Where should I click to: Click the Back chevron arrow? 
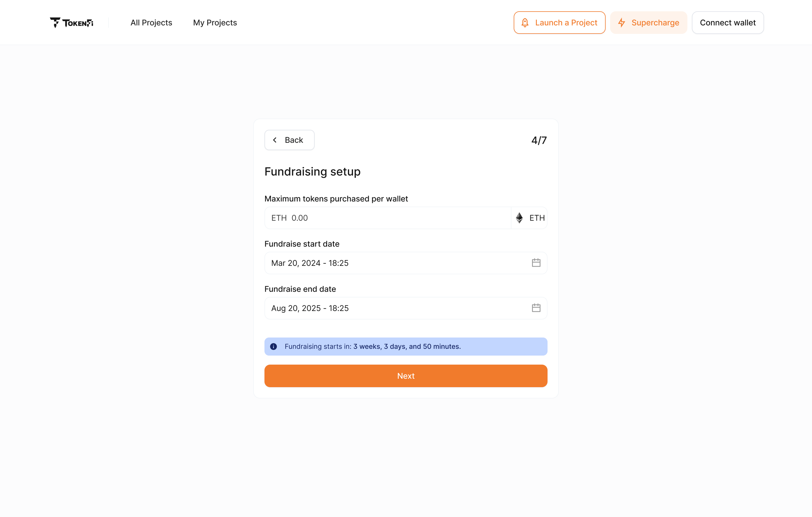tap(275, 140)
